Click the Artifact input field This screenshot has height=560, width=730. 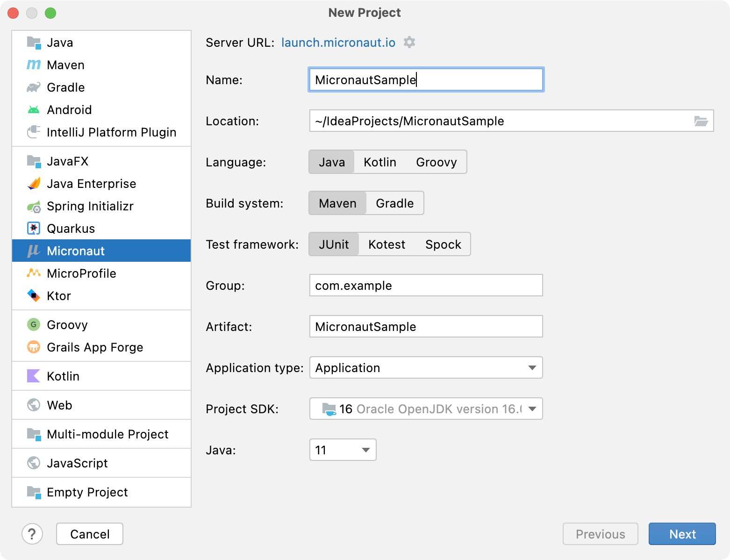pos(426,327)
